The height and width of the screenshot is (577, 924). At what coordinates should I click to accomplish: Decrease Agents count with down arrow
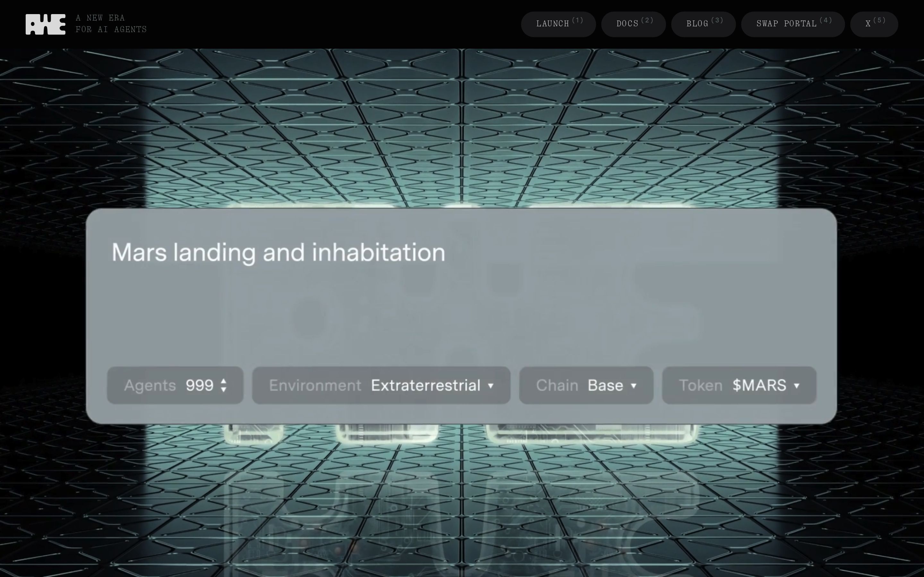pyautogui.click(x=224, y=389)
